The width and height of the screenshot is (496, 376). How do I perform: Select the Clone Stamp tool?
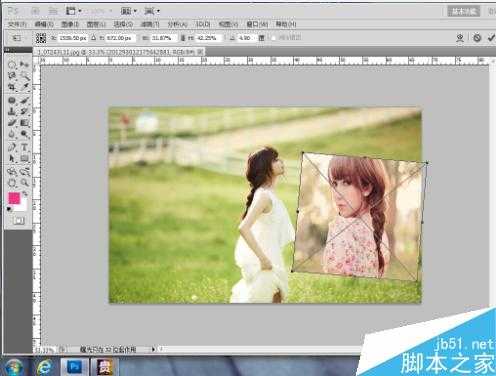coord(12,111)
